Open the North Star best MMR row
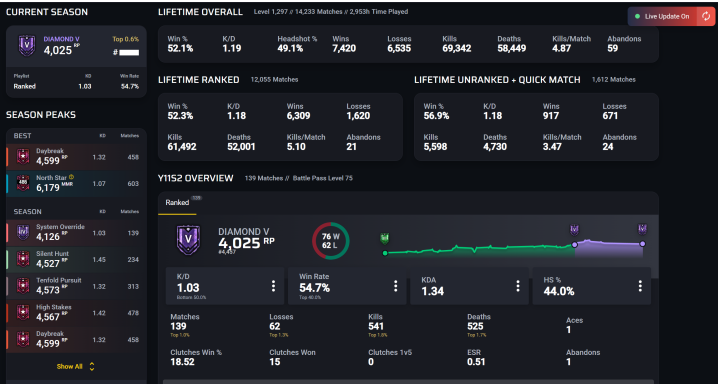 click(76, 183)
